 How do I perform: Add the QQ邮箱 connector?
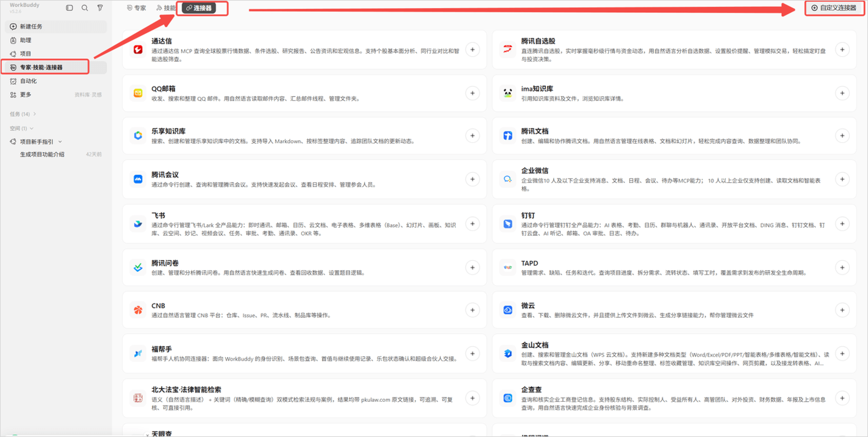click(472, 93)
